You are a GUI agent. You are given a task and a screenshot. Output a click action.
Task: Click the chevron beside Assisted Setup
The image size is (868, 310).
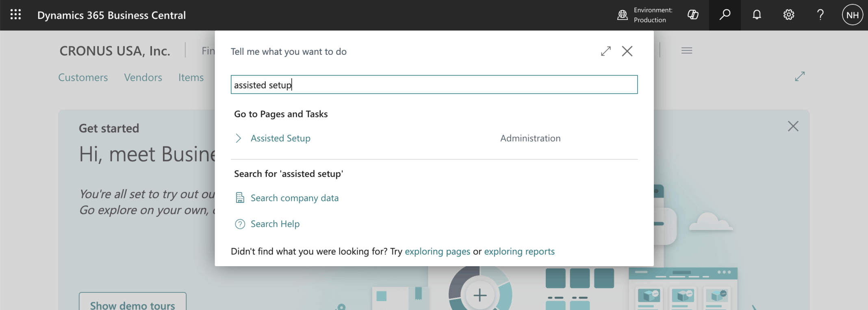click(x=239, y=138)
